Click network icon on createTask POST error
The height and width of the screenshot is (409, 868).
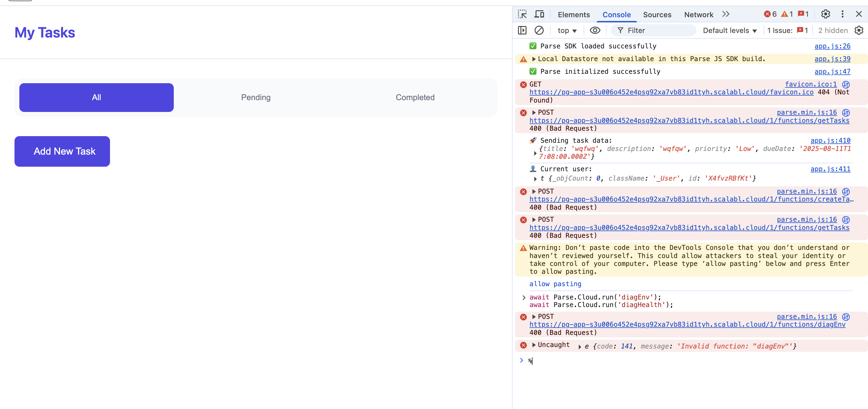(846, 191)
